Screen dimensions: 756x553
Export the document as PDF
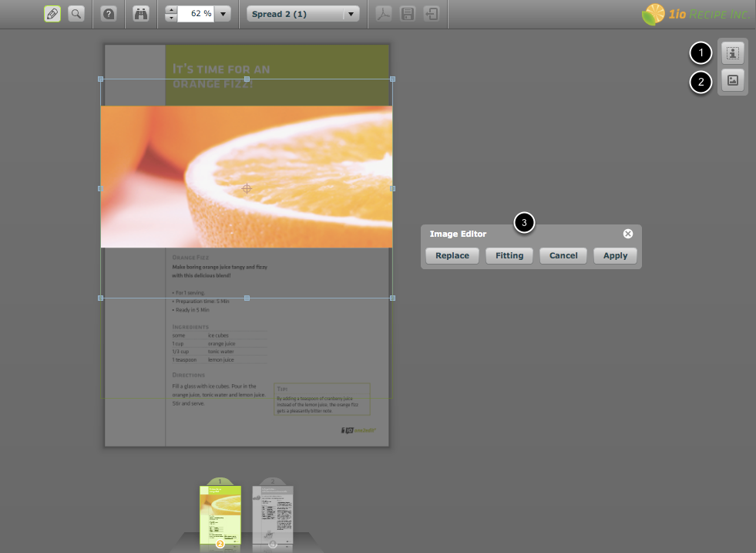point(383,14)
